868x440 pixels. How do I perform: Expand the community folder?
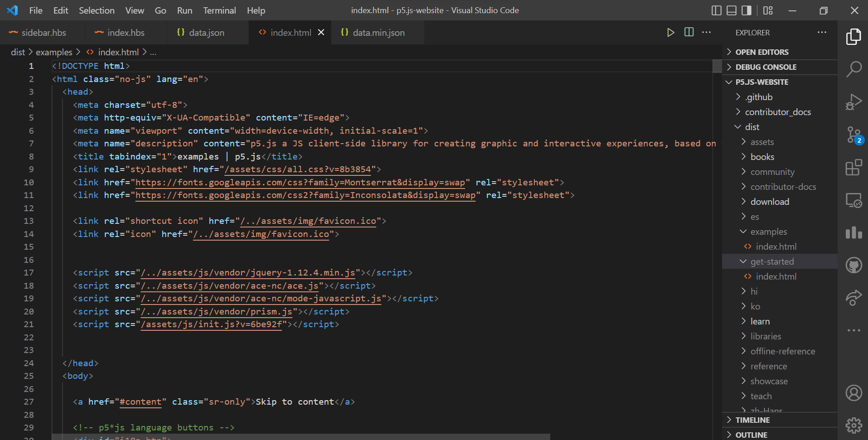pyautogui.click(x=780, y=172)
